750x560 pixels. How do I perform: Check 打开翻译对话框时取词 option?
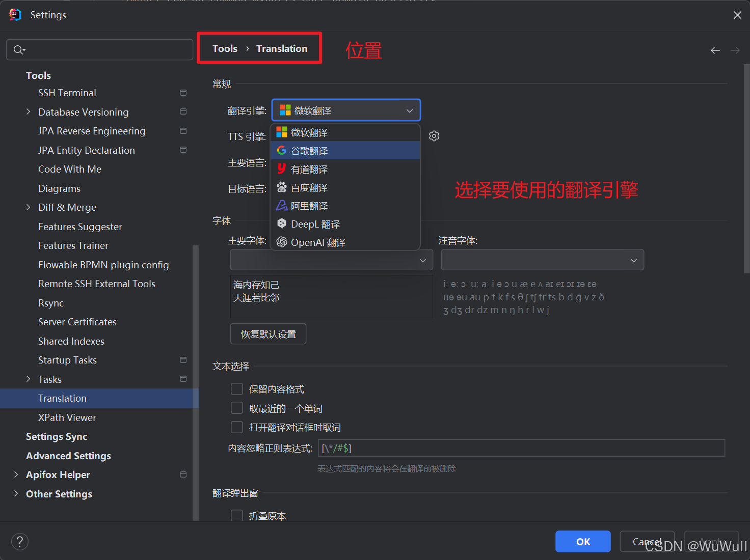coord(237,427)
